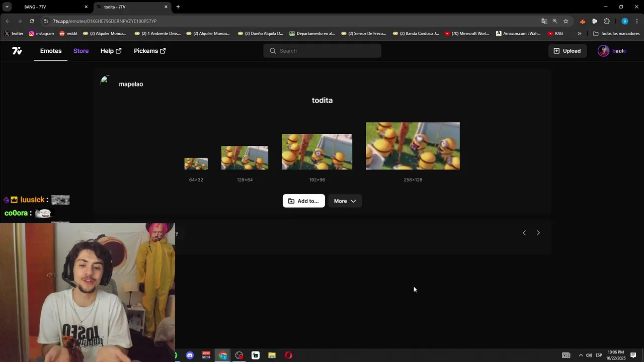
Task: Open the RAG bookmark
Action: pos(555,34)
